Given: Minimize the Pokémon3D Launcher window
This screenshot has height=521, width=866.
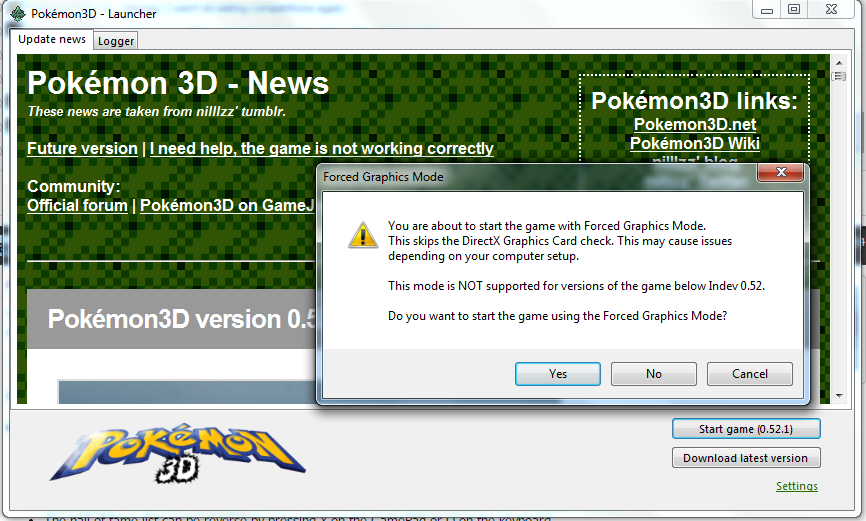Looking at the screenshot, I should [x=765, y=9].
